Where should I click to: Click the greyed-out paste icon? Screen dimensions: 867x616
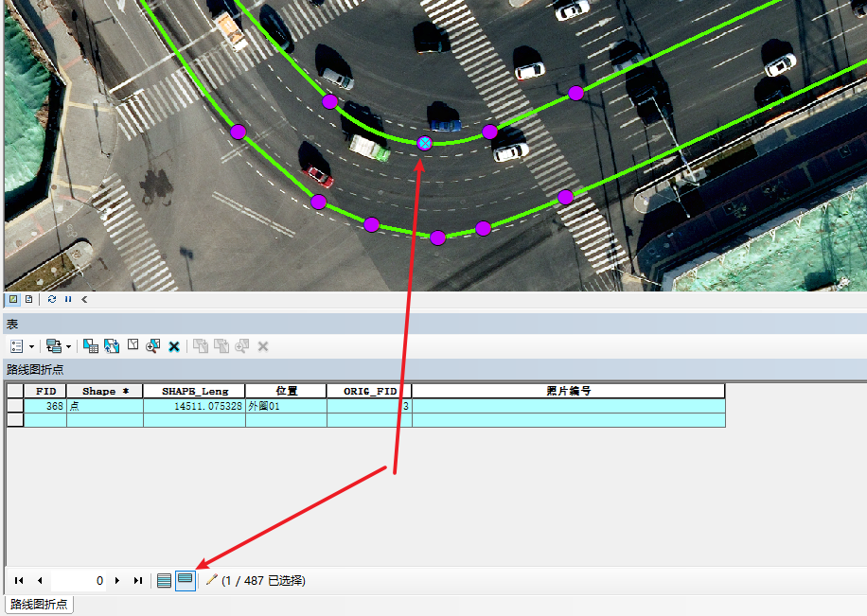tap(221, 346)
